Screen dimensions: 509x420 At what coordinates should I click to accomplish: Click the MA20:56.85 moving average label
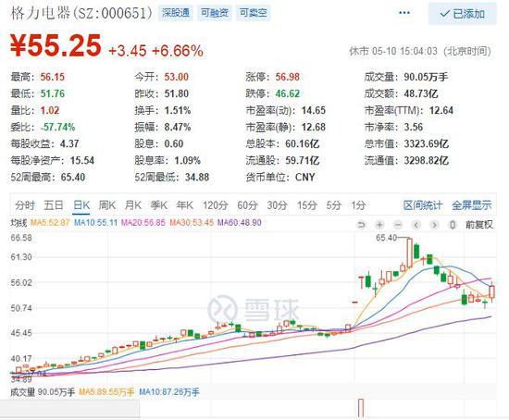[x=143, y=223]
